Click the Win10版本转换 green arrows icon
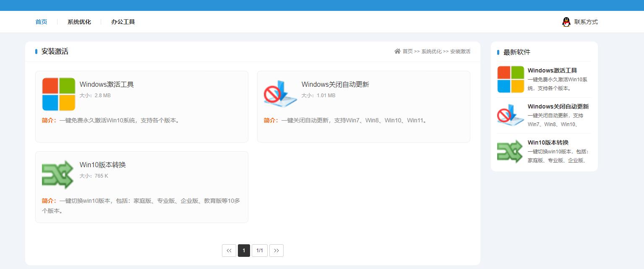This screenshot has width=644, height=269. point(58,174)
